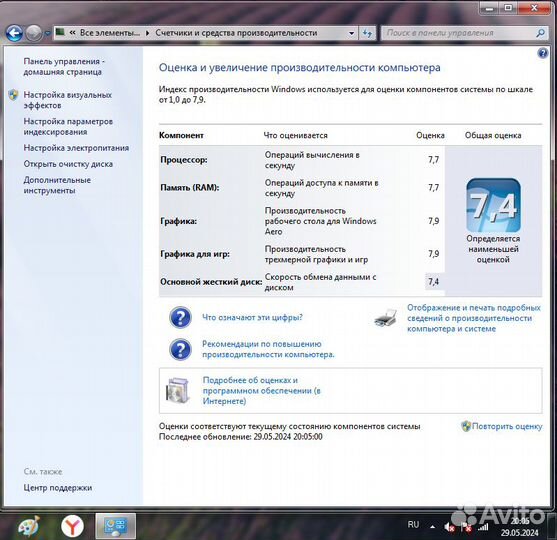Image resolution: width=557 pixels, height=540 pixels.
Task: Select 'Все элементы...' breadcrumb in address bar
Action: pos(110,33)
